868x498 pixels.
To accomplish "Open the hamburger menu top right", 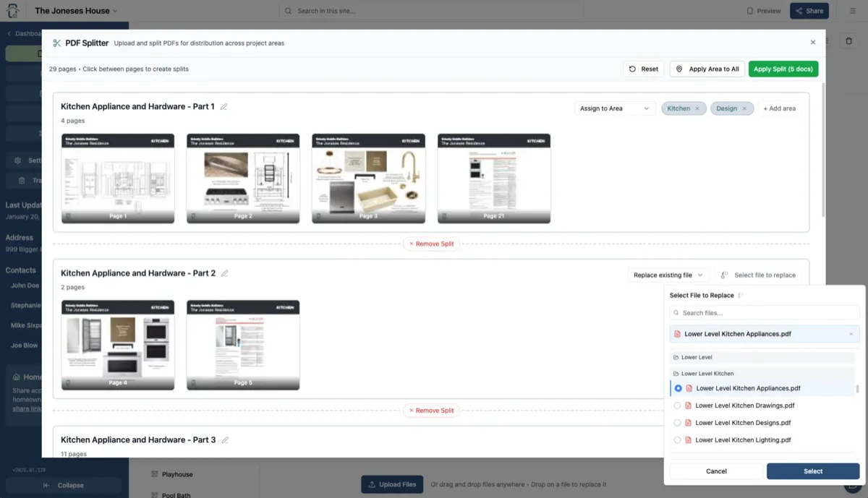I will click(x=852, y=11).
